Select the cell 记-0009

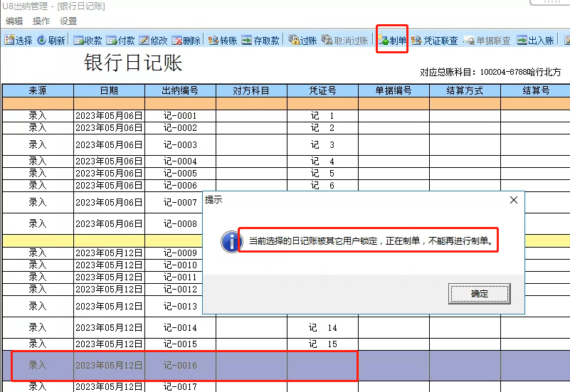tap(174, 253)
